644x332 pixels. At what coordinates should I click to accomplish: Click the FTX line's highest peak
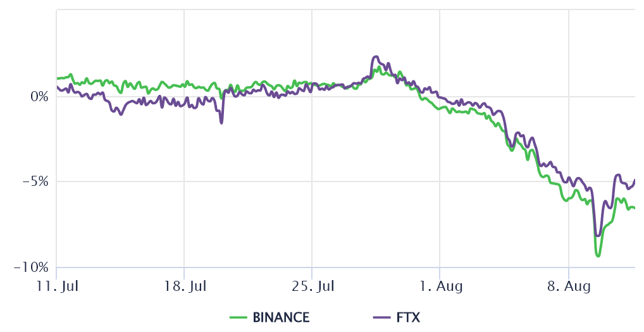point(375,56)
